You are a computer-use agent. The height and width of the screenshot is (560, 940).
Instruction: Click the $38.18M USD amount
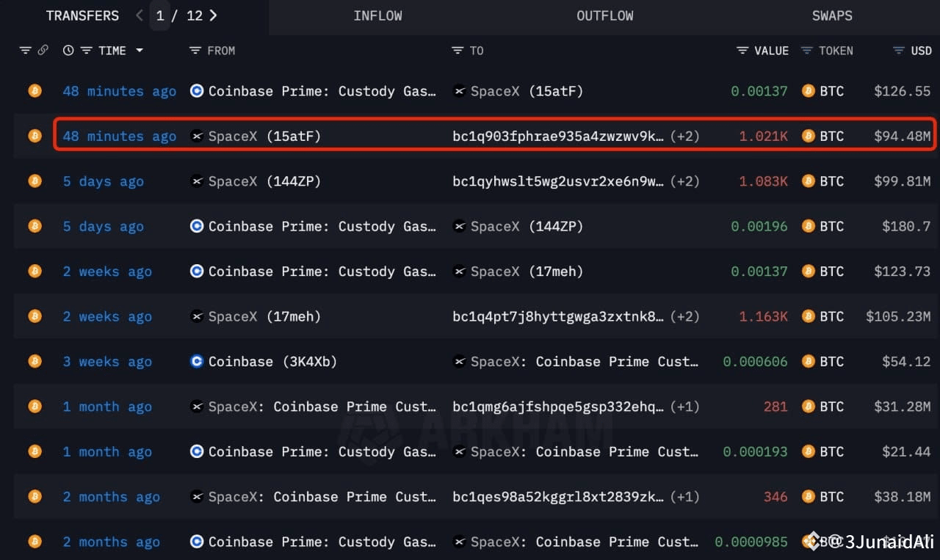pos(903,497)
